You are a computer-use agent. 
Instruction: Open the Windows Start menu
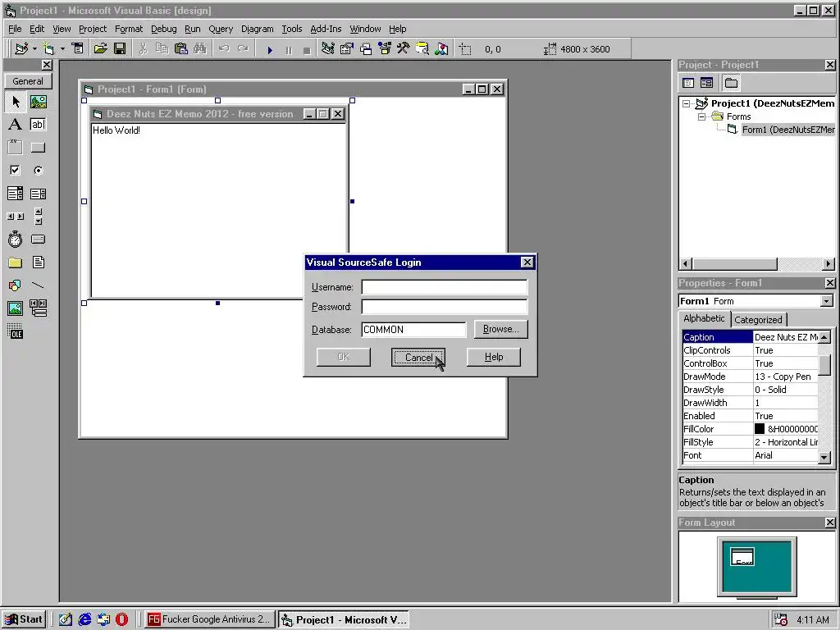(24, 619)
